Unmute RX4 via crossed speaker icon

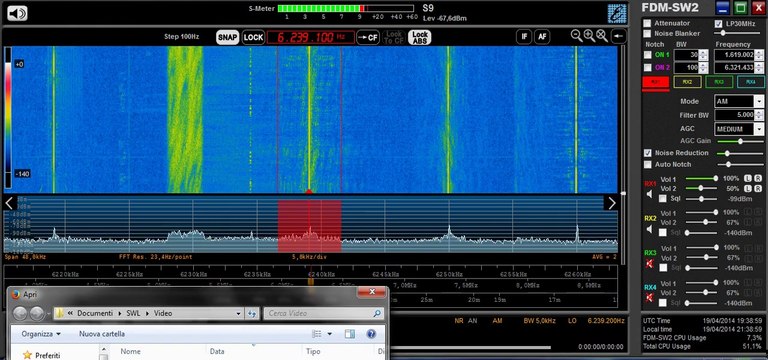point(649,298)
